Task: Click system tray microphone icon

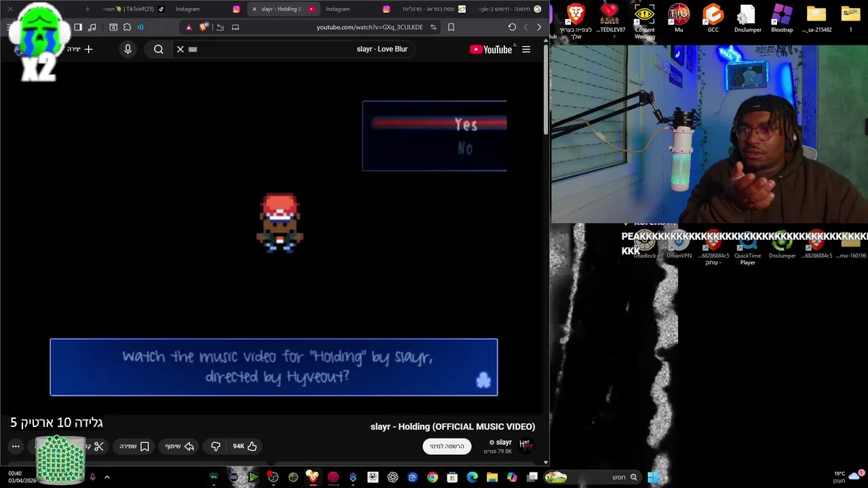Action: pyautogui.click(x=92, y=477)
